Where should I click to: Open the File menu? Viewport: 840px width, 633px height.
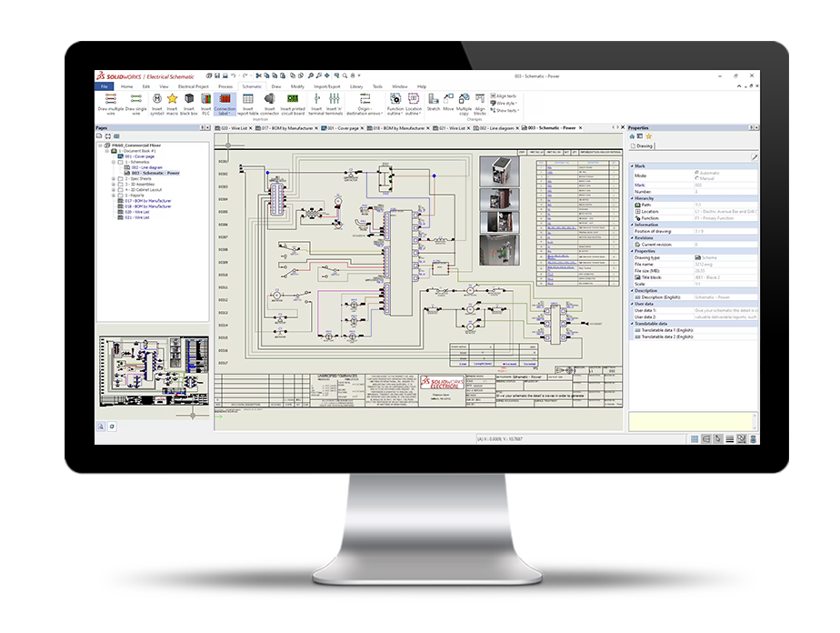(x=105, y=86)
